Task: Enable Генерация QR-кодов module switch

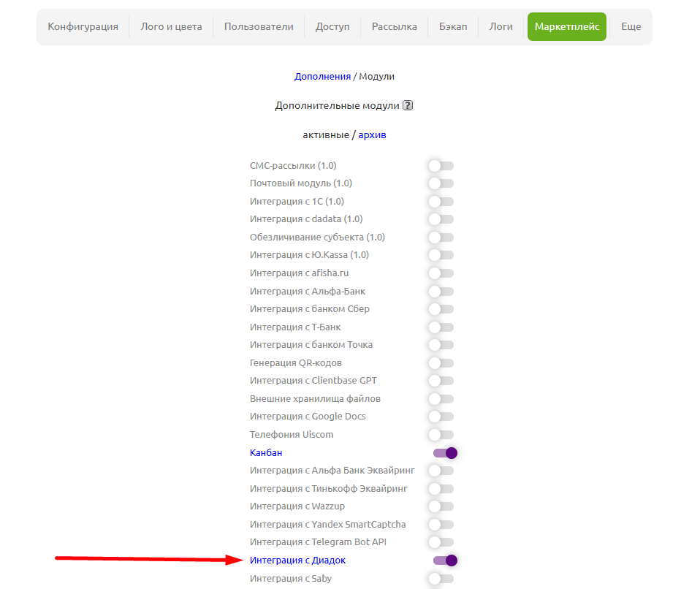Action: pyautogui.click(x=441, y=363)
